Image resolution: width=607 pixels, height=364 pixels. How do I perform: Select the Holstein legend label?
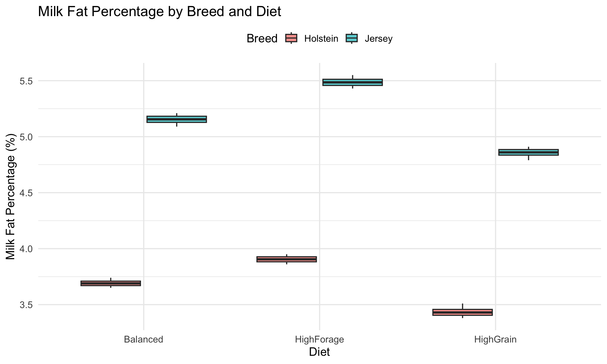tap(321, 39)
